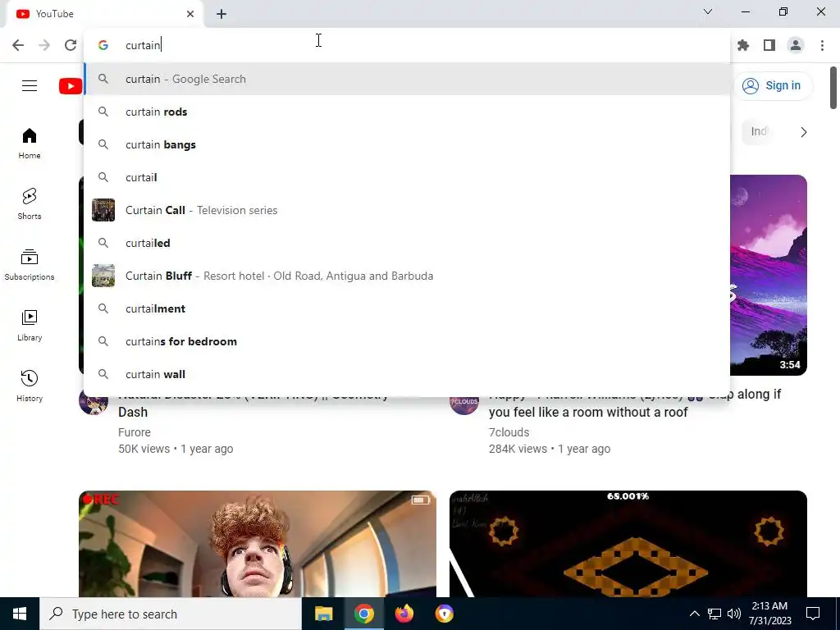Open History in the sidebar
Image resolution: width=840 pixels, height=630 pixels.
pos(30,386)
